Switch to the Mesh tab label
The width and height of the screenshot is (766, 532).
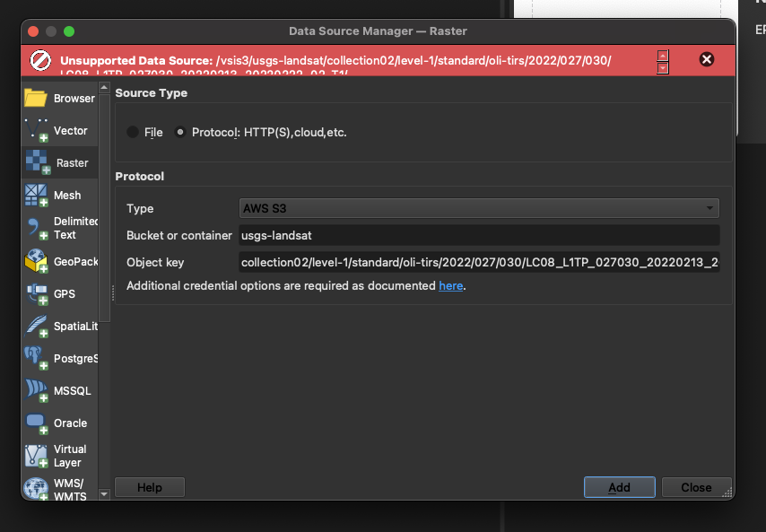pos(67,195)
